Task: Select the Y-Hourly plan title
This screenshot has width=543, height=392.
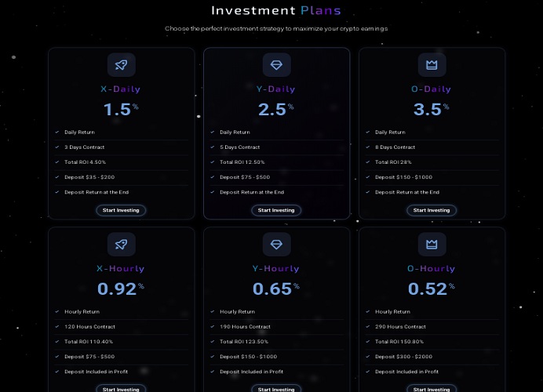Action: (276, 269)
